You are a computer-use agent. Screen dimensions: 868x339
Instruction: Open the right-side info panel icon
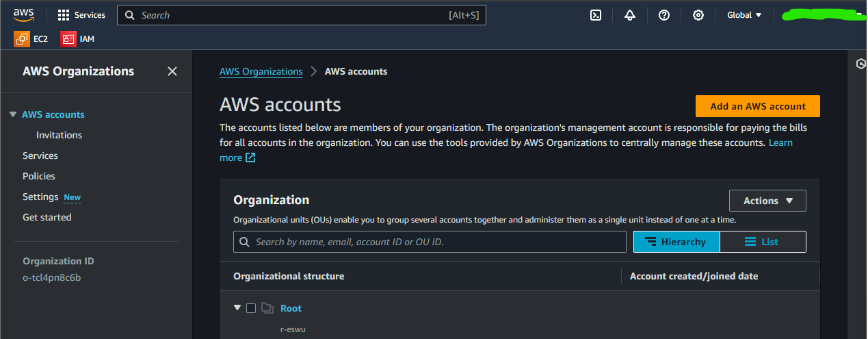pos(861,64)
